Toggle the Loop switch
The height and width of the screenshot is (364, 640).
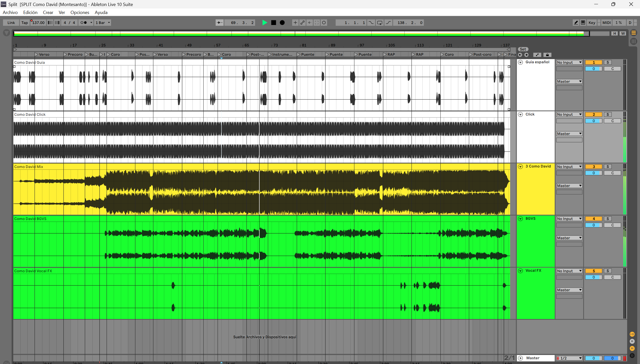tap(380, 22)
